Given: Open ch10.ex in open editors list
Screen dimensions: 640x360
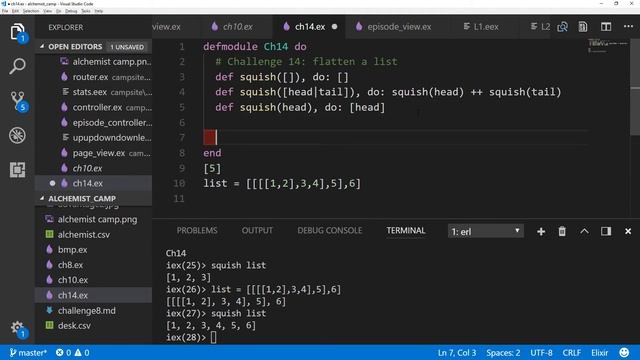Looking at the screenshot, I should point(94,168).
